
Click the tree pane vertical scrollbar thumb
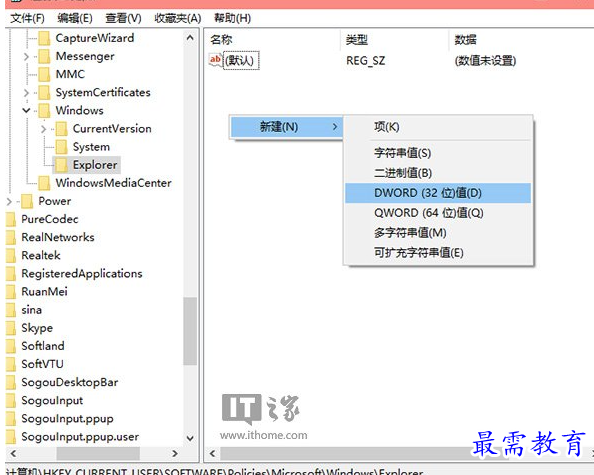tap(190, 331)
